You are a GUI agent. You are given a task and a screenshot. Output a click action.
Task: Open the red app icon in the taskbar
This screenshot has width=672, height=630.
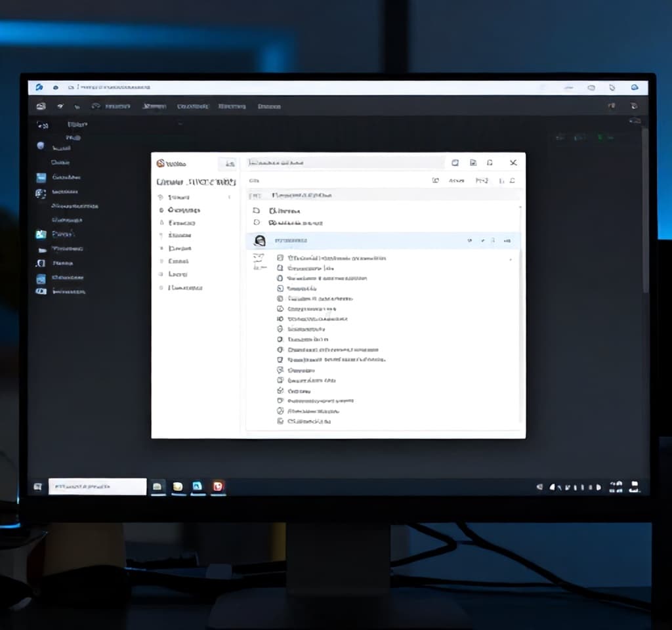[x=218, y=486]
